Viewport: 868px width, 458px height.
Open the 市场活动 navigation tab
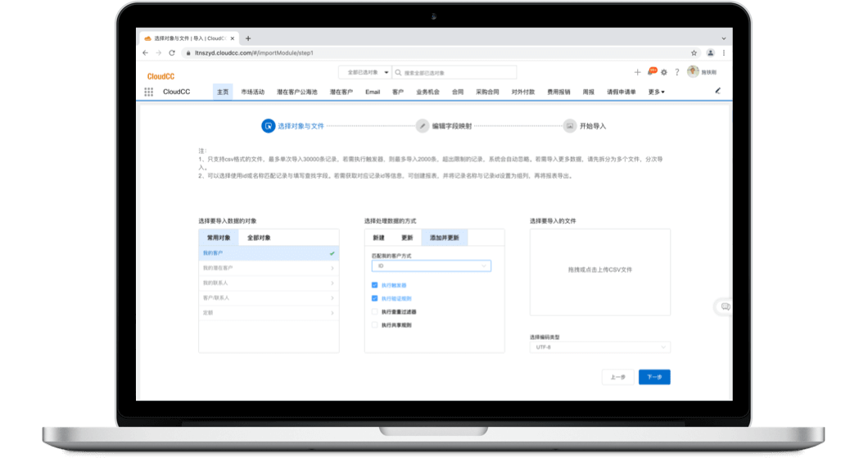click(252, 92)
